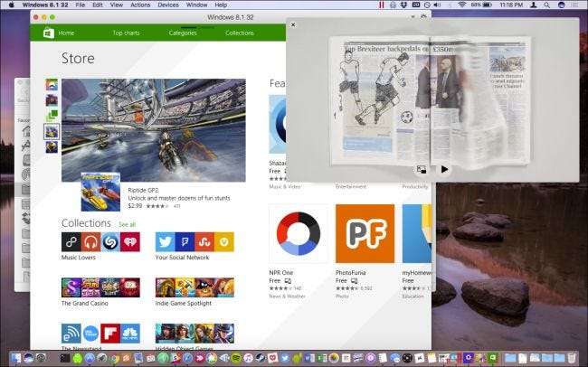588x367 pixels.
Task: Open the Indie Game Spotlight collection
Action: (x=194, y=287)
